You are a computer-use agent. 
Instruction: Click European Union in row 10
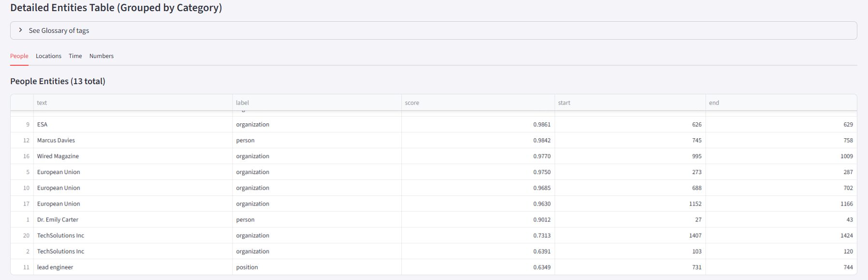(133, 188)
